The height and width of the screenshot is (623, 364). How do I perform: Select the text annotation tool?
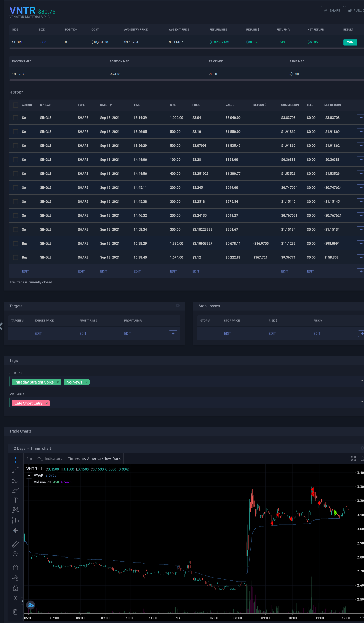(x=15, y=500)
